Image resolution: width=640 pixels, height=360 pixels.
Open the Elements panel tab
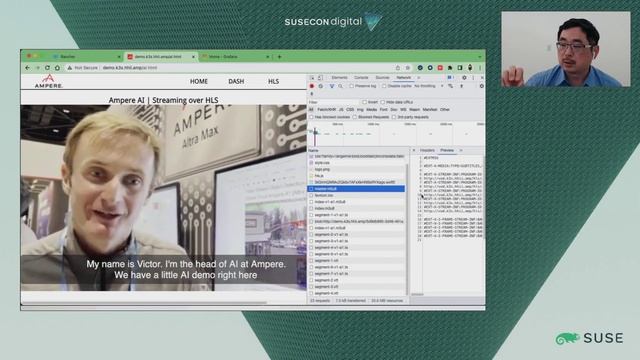tap(339, 78)
